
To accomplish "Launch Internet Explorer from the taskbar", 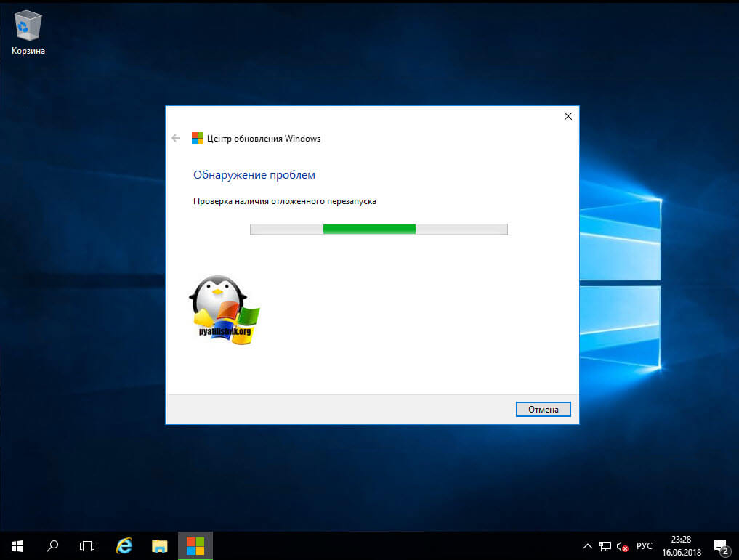I will tap(124, 546).
